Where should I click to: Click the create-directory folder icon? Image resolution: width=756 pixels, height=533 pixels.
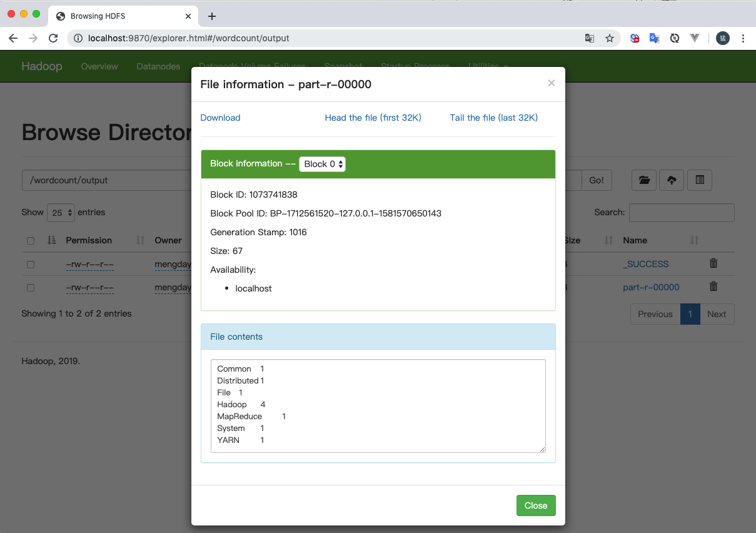(x=644, y=180)
